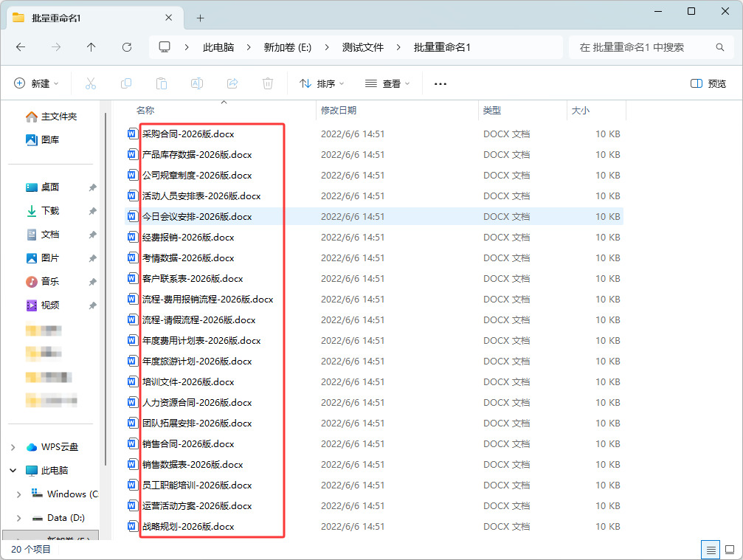The width and height of the screenshot is (743, 560).
Task: Sort by the 大小 column header
Action: point(581,111)
